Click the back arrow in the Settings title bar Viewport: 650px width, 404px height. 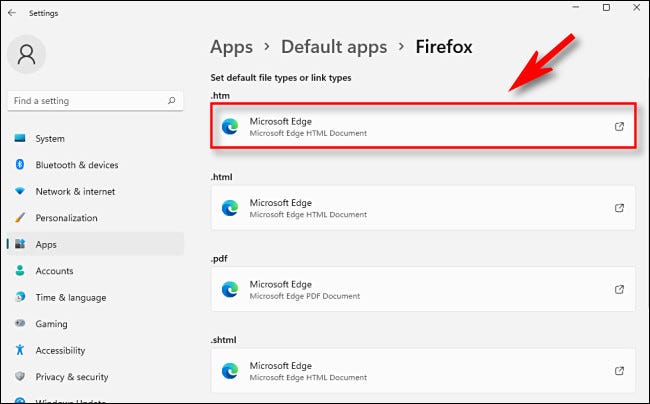pyautogui.click(x=11, y=13)
